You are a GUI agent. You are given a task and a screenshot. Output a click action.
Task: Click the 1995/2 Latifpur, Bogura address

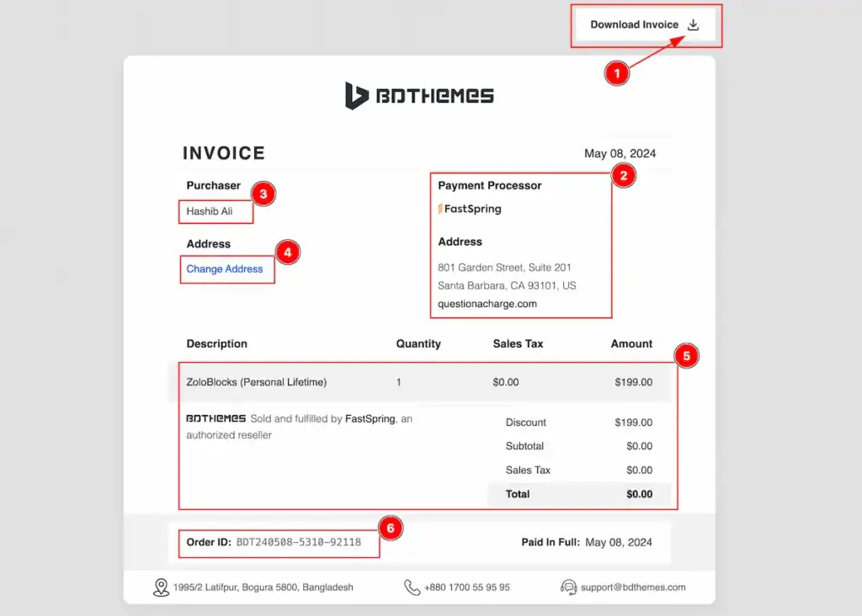[x=263, y=587]
